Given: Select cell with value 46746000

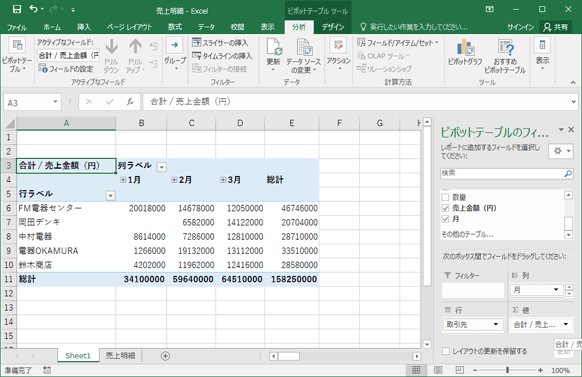Looking at the screenshot, I should click(x=292, y=208).
